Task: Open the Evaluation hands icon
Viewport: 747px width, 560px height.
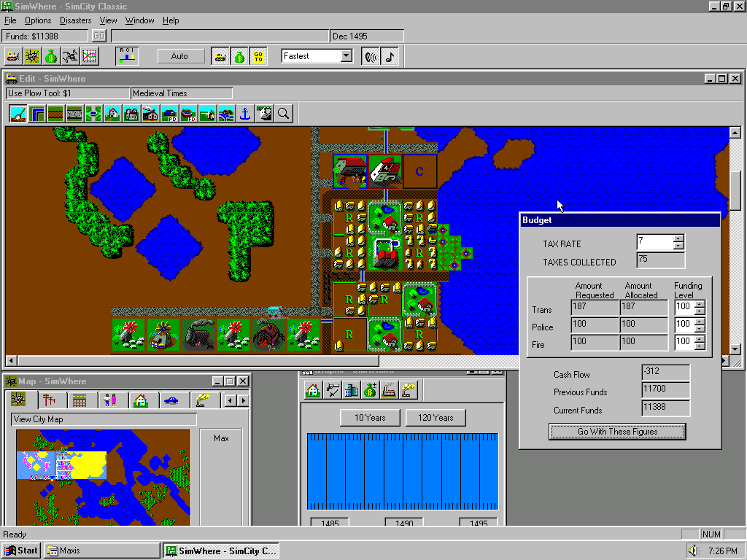Action: [70, 56]
